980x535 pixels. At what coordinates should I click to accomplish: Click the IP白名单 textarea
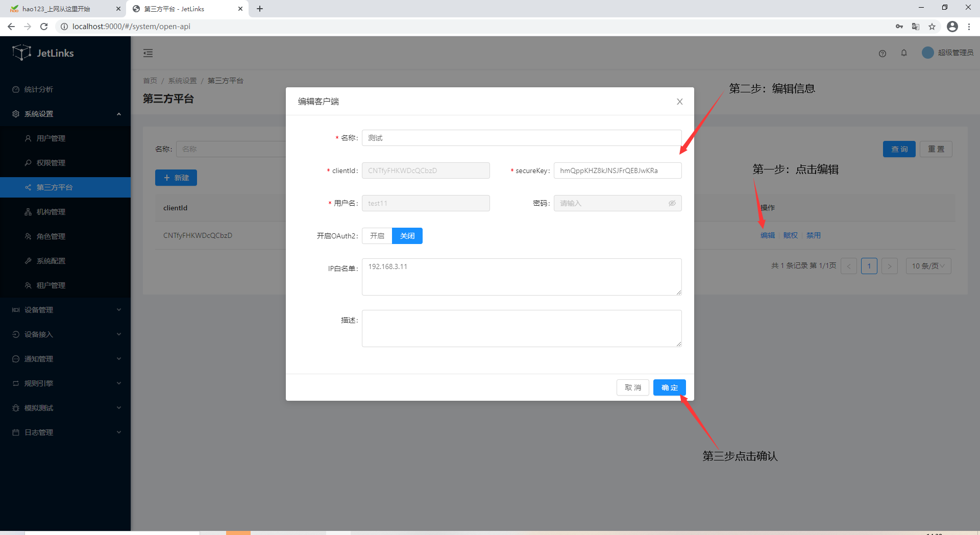(522, 277)
